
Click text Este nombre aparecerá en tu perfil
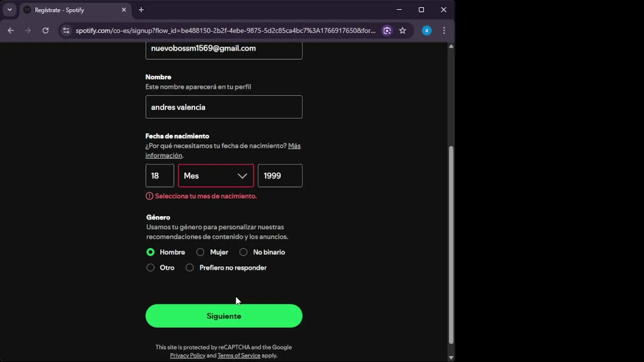point(198,87)
